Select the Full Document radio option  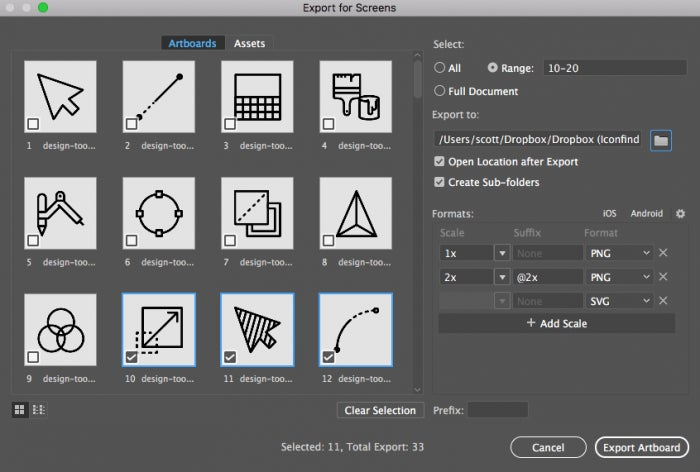(439, 91)
